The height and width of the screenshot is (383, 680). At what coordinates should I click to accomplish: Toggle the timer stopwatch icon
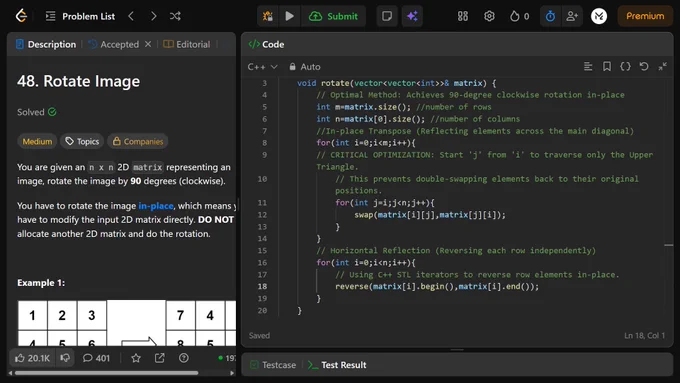coord(550,16)
